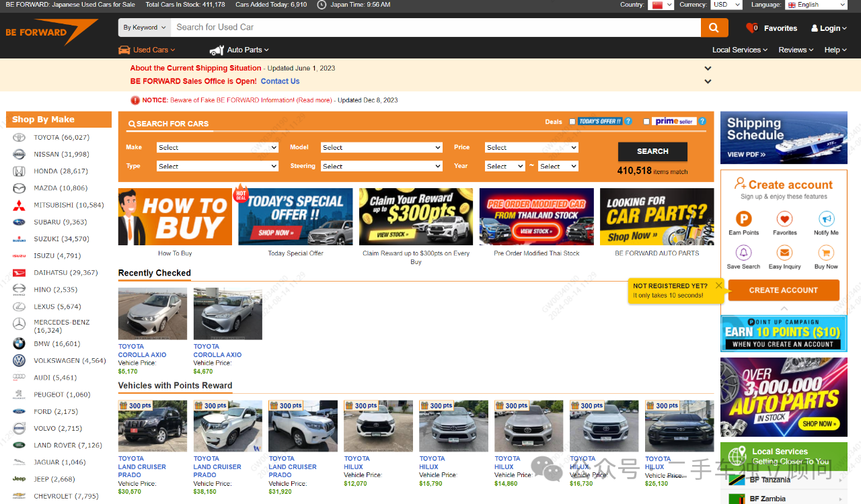Enable the Today's Offer deals checkbox
This screenshot has width=861, height=504.
(572, 122)
